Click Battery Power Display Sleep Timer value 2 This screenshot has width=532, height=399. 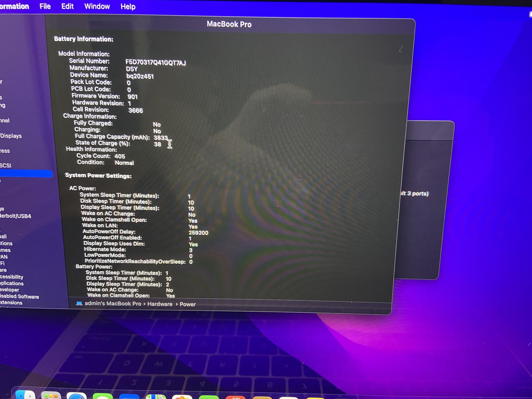[167, 284]
